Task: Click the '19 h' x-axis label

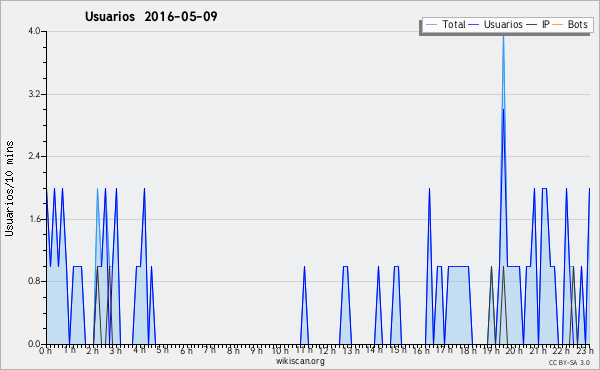Action: pos(491,351)
